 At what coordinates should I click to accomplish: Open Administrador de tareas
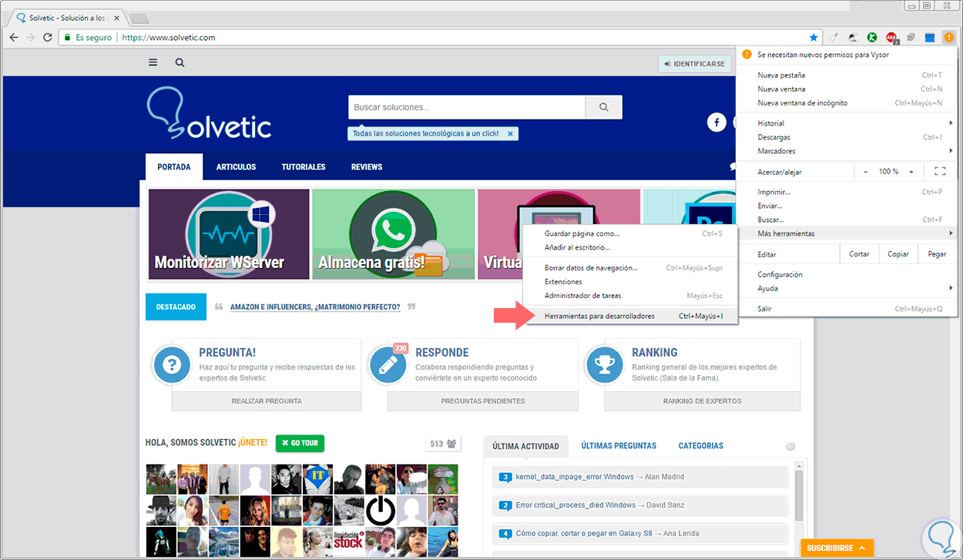point(630,296)
